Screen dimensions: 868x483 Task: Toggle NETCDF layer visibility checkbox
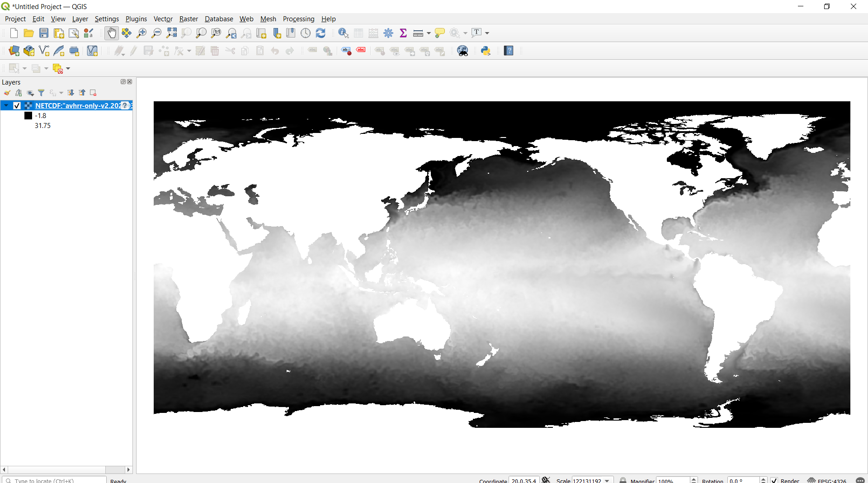[x=17, y=105]
